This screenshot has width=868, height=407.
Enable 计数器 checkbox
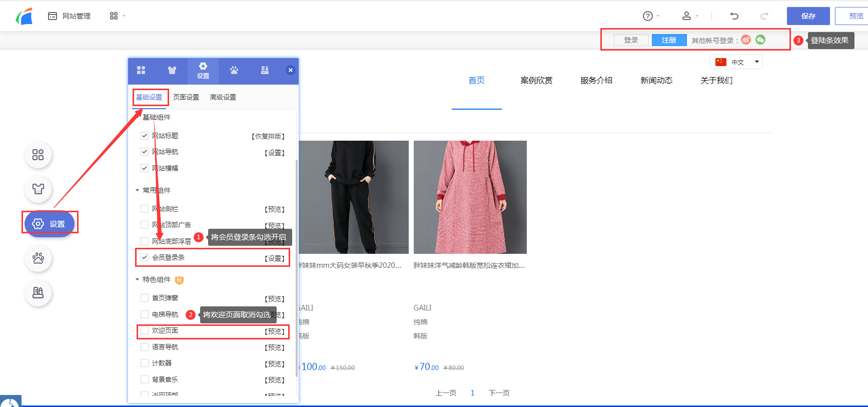(145, 363)
